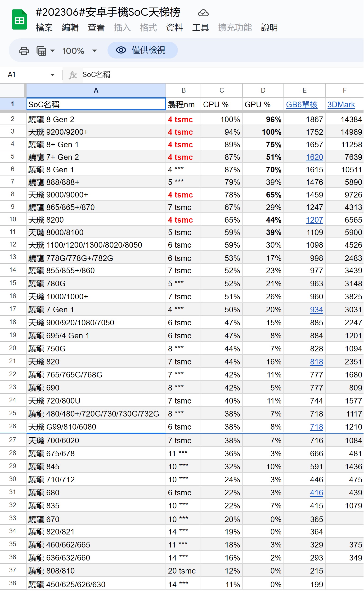Open the Google Sheets home icon
The width and height of the screenshot is (364, 592).
coord(19,19)
